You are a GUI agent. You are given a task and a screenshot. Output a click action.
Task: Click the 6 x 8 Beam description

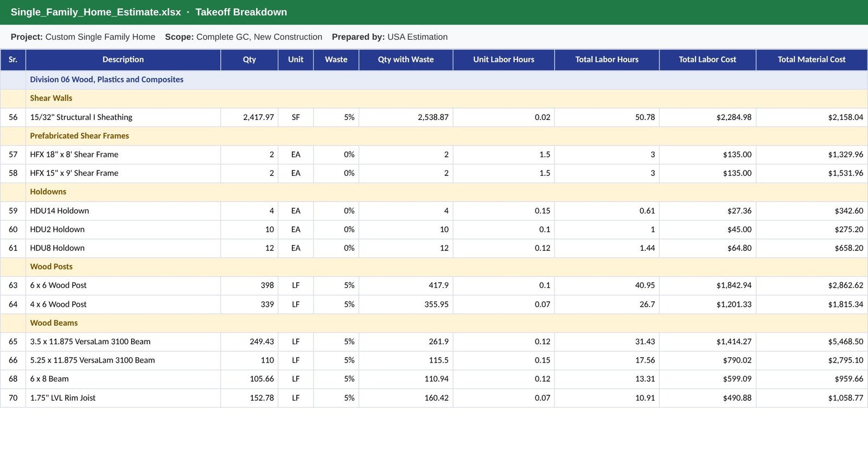[123, 379]
